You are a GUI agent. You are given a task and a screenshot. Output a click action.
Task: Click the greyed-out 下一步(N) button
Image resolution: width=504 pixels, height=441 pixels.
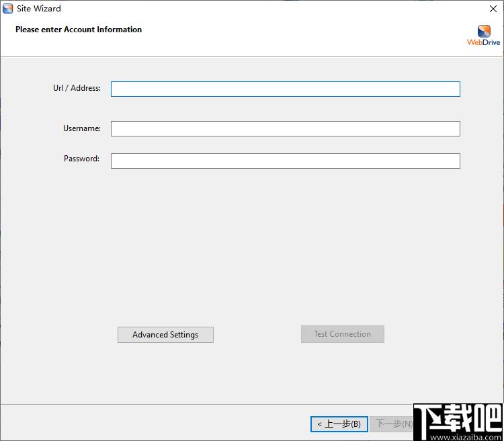(392, 424)
